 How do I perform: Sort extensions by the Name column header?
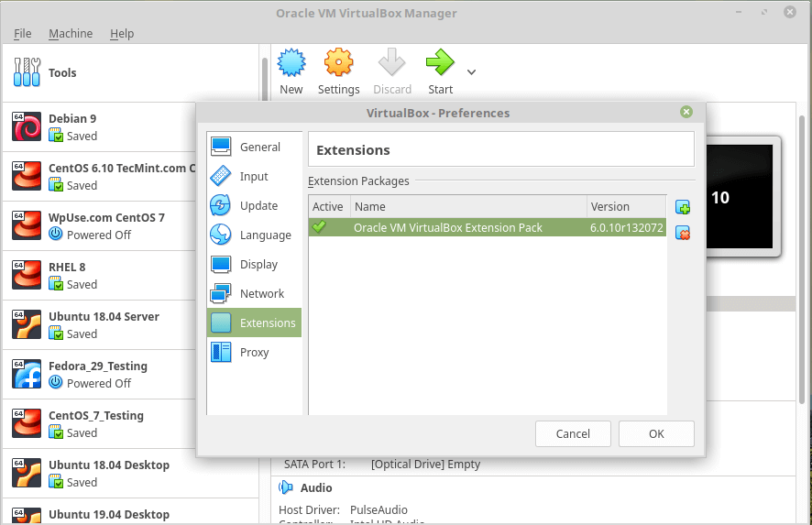click(x=468, y=206)
